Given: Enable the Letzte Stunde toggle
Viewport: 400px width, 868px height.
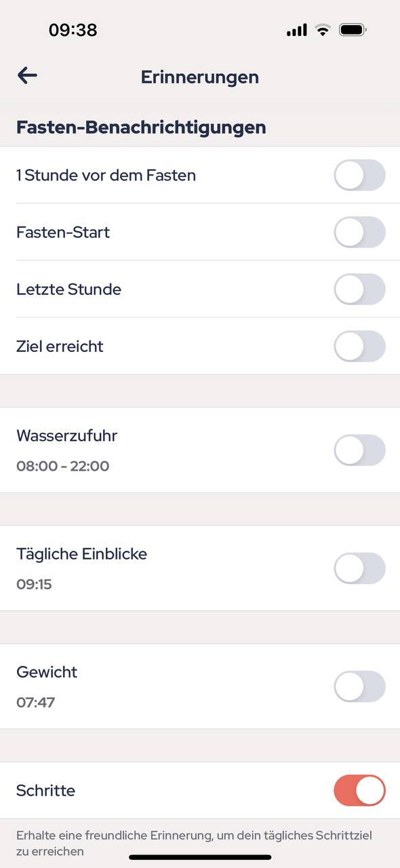Looking at the screenshot, I should click(359, 289).
